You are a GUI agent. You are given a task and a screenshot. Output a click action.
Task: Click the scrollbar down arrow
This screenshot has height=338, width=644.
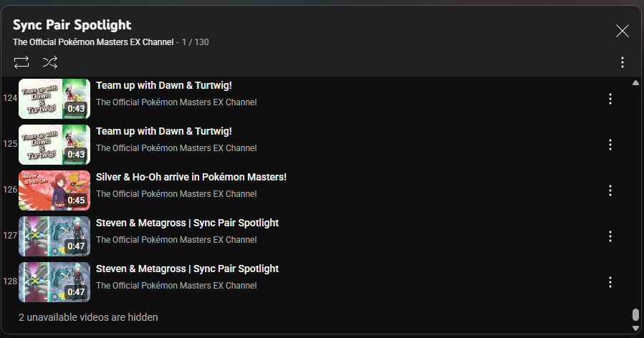pos(635,328)
